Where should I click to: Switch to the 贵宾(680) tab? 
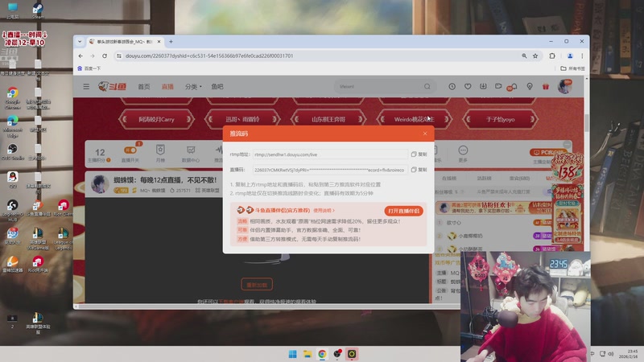coord(519,178)
